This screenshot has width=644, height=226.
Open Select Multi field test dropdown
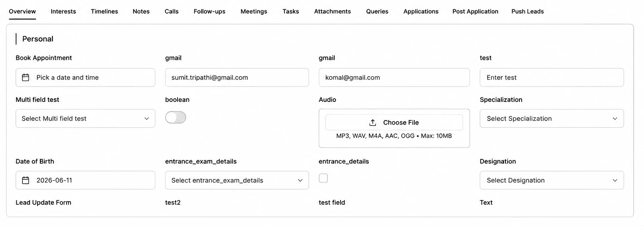pyautogui.click(x=86, y=118)
